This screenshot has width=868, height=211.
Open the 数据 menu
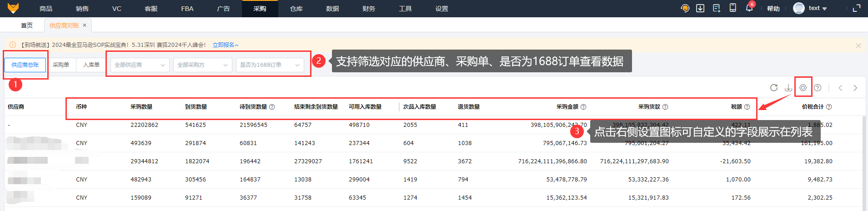[x=333, y=9]
